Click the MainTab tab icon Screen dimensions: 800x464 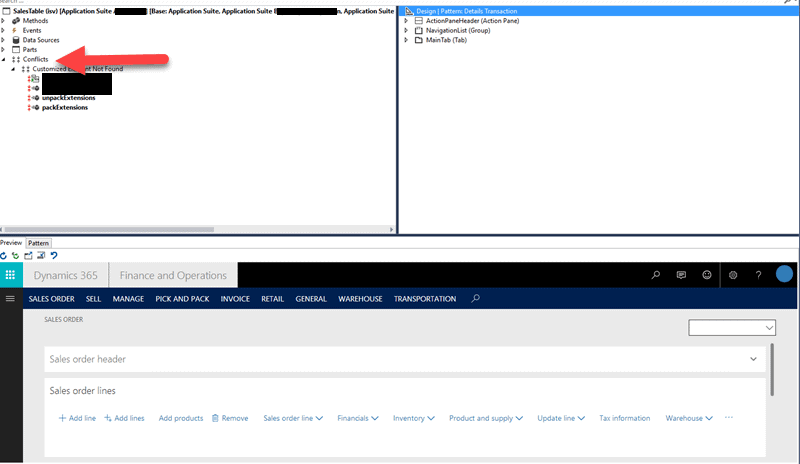coord(419,40)
